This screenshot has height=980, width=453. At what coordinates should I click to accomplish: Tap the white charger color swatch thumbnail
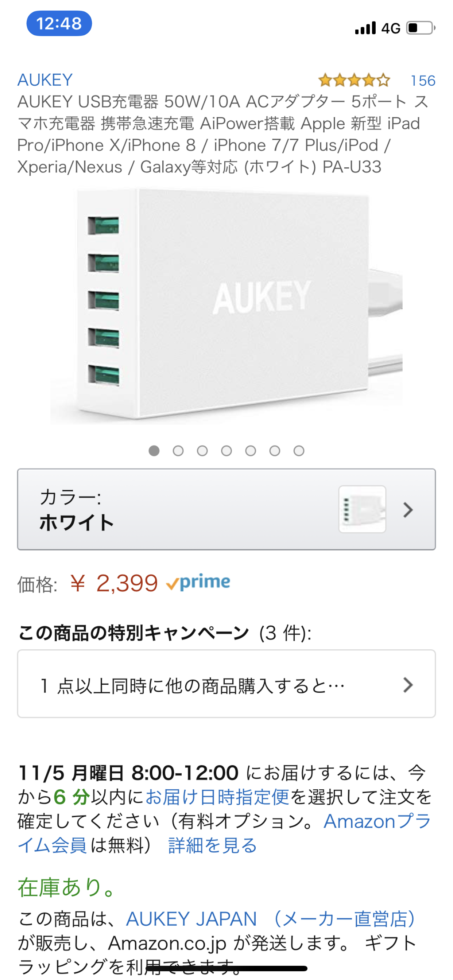tap(363, 509)
